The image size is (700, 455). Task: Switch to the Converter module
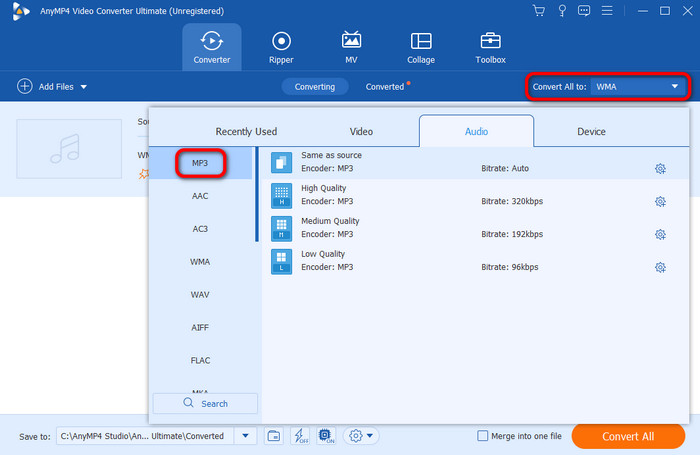[x=212, y=47]
